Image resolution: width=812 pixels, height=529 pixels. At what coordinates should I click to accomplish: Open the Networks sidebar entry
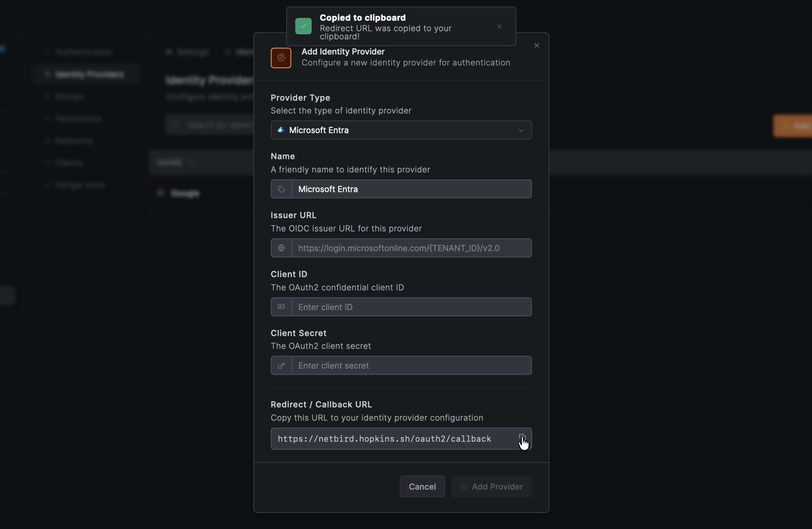click(x=74, y=141)
